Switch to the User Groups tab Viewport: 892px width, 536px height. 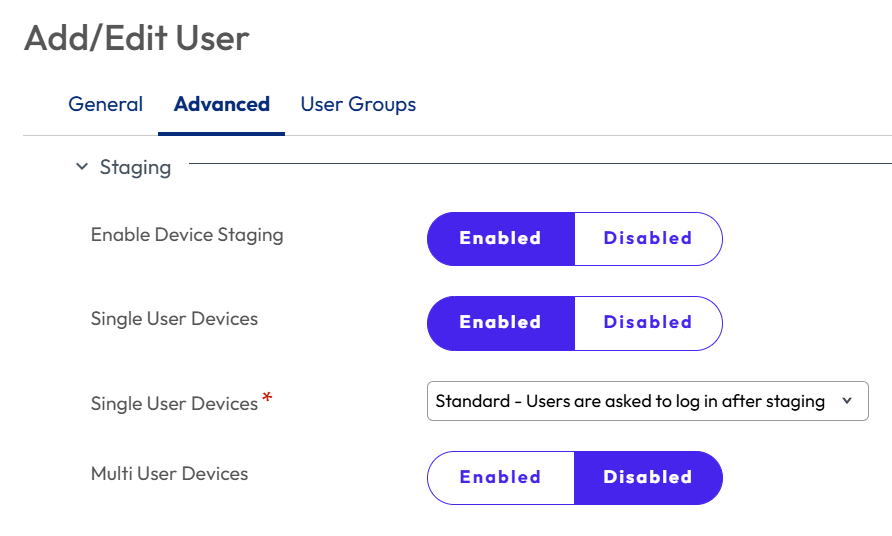[x=358, y=104]
